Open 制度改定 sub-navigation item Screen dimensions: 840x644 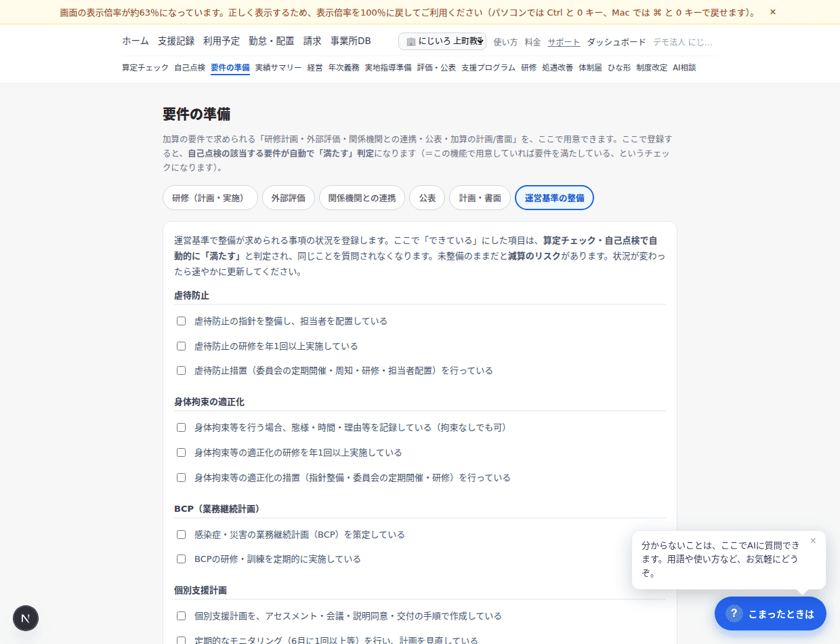(x=652, y=68)
